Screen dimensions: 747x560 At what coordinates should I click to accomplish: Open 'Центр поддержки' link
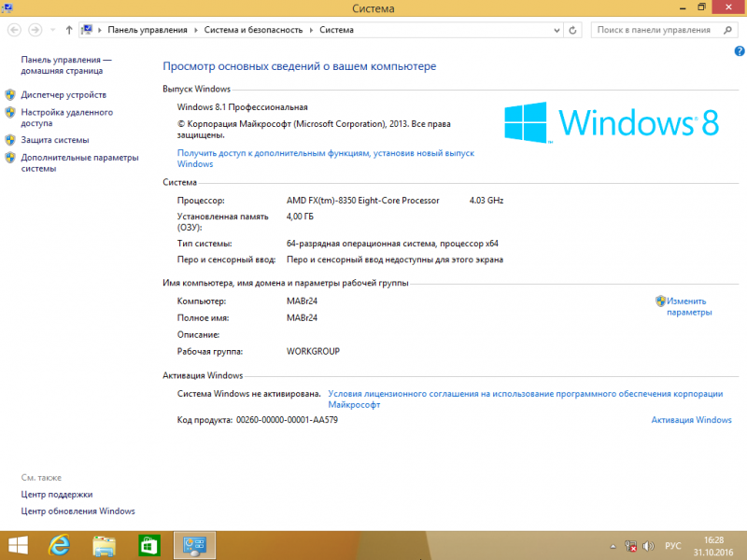[x=57, y=495]
